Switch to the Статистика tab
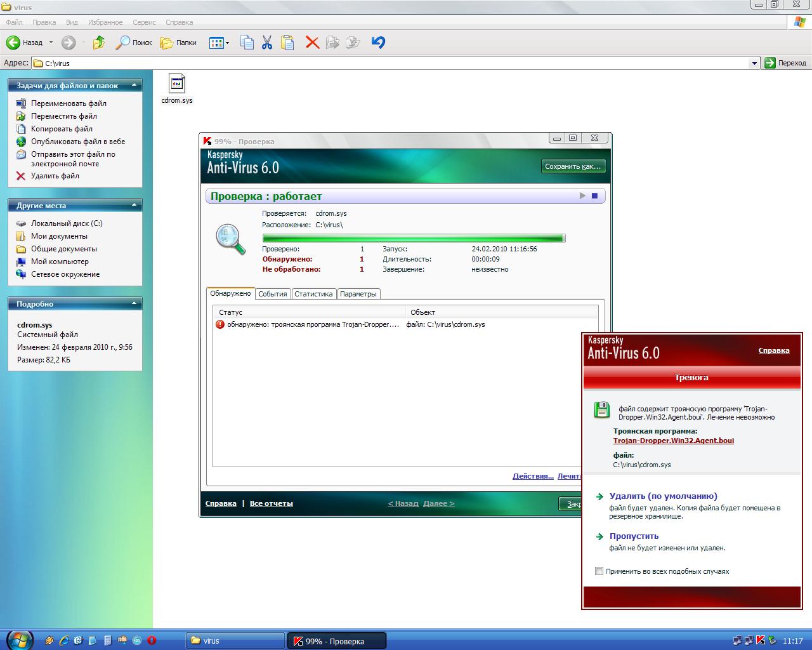Viewport: 812px width, 650px height. coord(313,294)
